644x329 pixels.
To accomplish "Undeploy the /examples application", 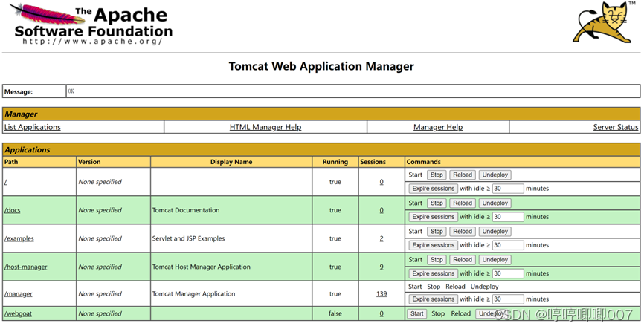I will [495, 232].
